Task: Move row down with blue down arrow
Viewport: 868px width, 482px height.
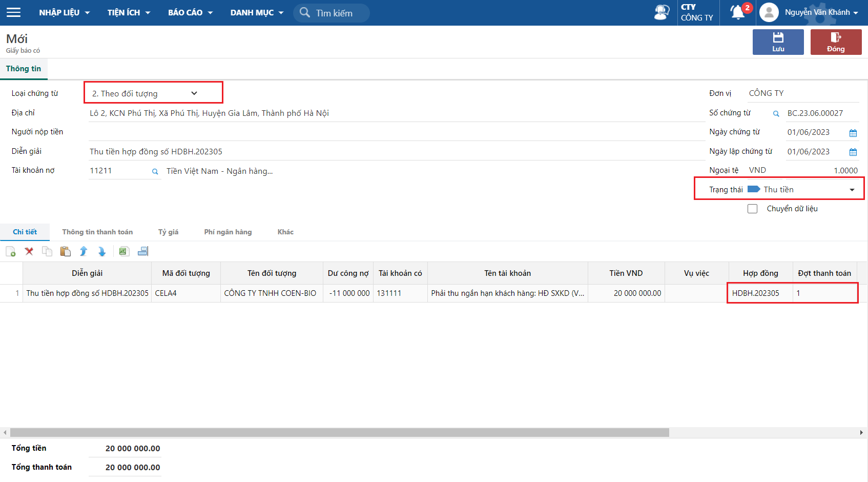Action: click(101, 251)
